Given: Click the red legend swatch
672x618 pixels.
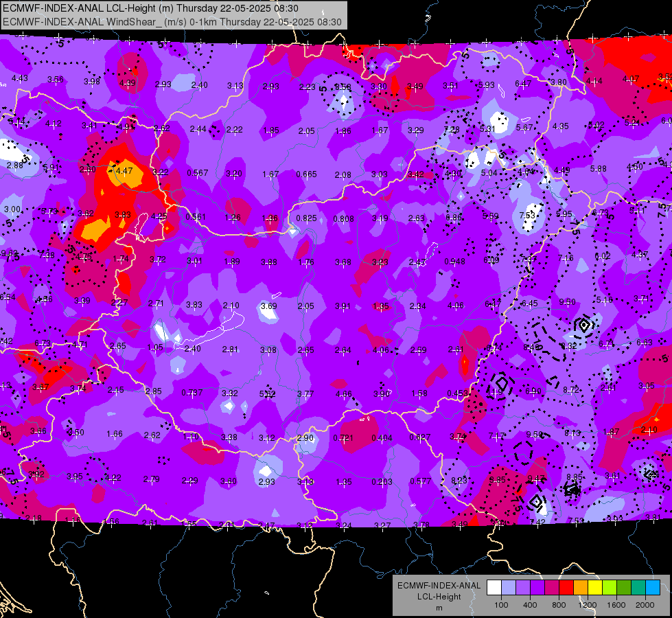Looking at the screenshot, I should pos(566,588).
